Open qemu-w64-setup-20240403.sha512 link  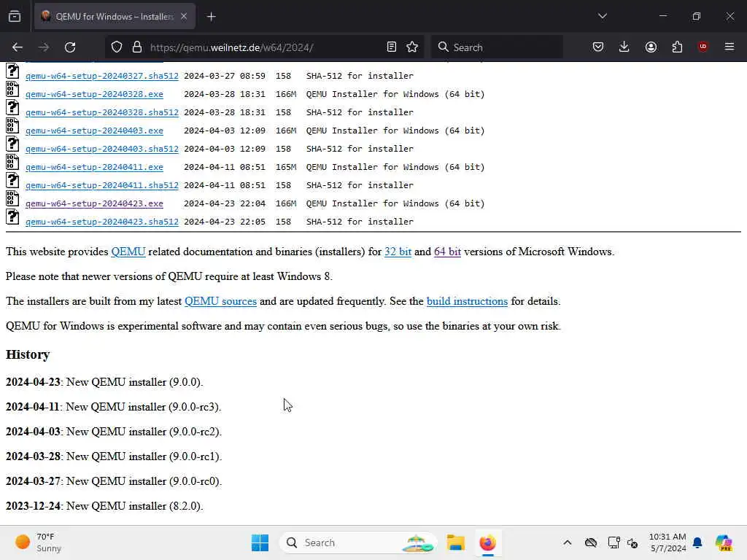tap(102, 149)
